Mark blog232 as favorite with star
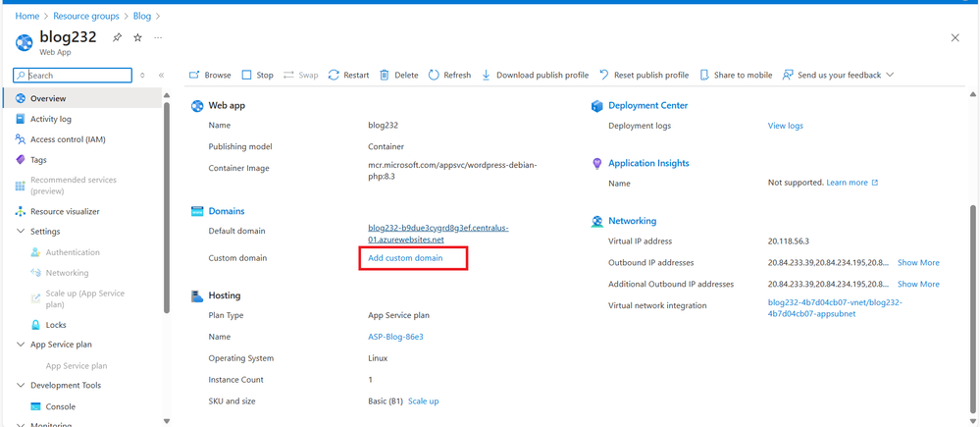 pyautogui.click(x=137, y=37)
